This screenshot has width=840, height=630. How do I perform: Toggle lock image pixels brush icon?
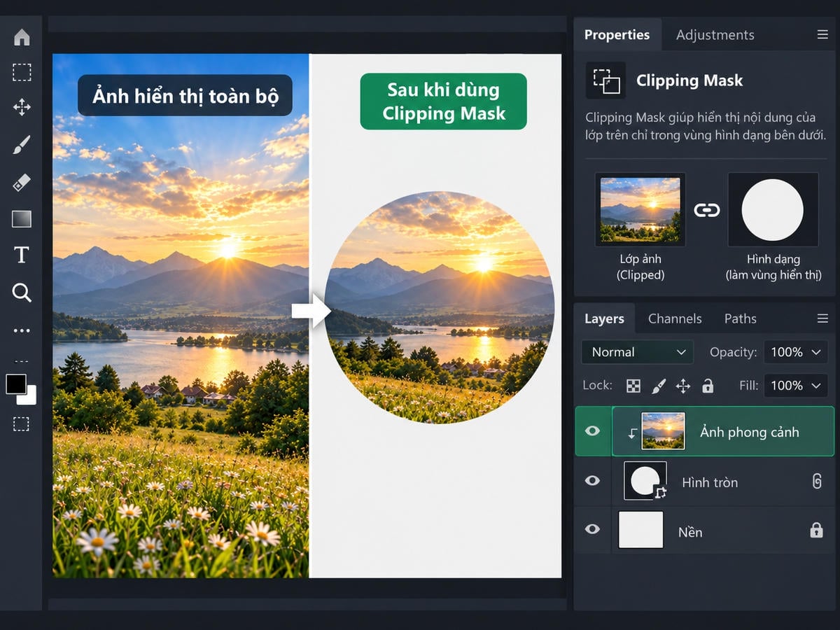pyautogui.click(x=659, y=386)
